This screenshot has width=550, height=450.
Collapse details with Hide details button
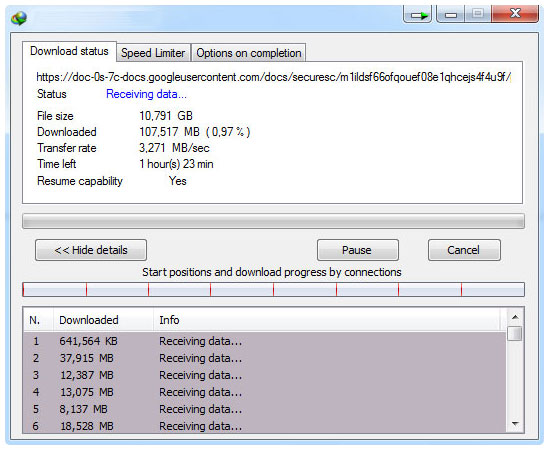click(91, 250)
